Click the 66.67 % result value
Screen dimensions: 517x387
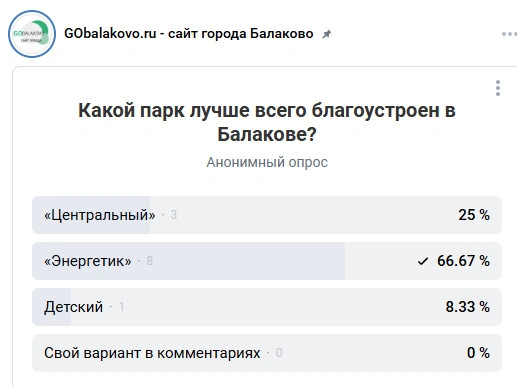click(x=463, y=261)
